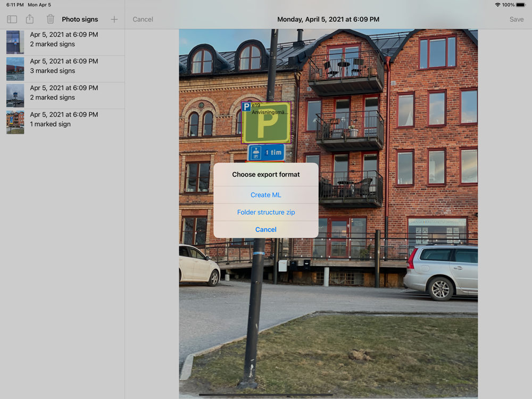Image resolution: width=532 pixels, height=399 pixels.
Task: Tap the date title Monday, April 5, 2021
Action: [x=328, y=19]
